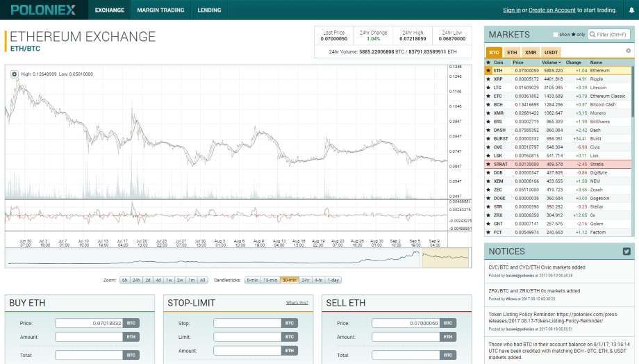Open markets settings gear icon
The height and width of the screenshot is (364, 639).
pos(628,51)
